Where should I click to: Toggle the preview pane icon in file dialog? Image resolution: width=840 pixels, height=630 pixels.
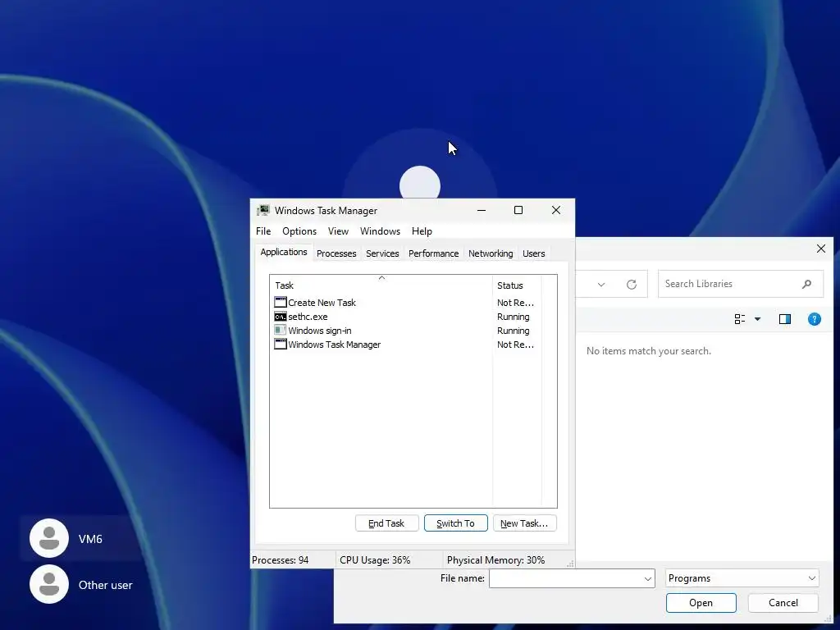click(785, 319)
